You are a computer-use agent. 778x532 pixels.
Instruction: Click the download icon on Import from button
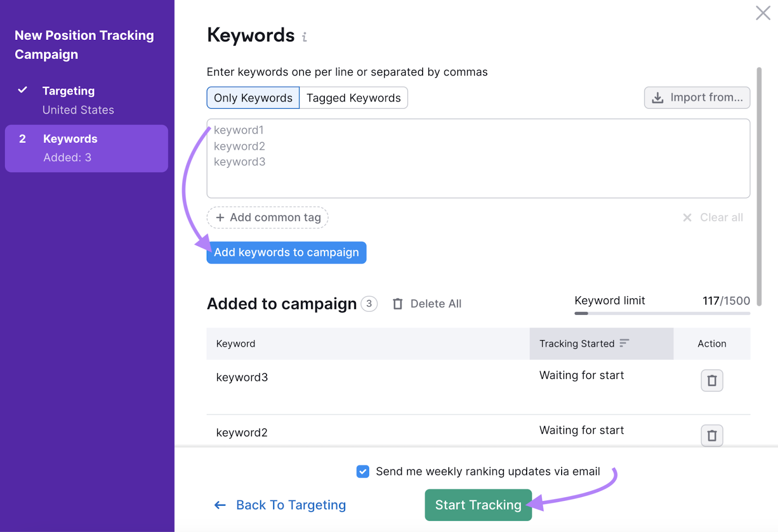[658, 98]
